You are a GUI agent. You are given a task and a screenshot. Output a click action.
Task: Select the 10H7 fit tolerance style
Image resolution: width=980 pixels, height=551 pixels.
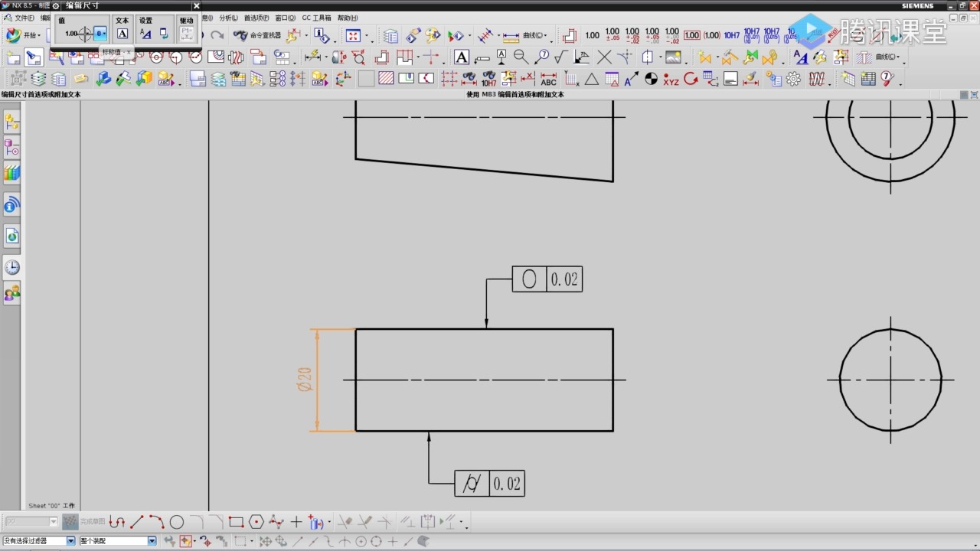[x=732, y=35]
